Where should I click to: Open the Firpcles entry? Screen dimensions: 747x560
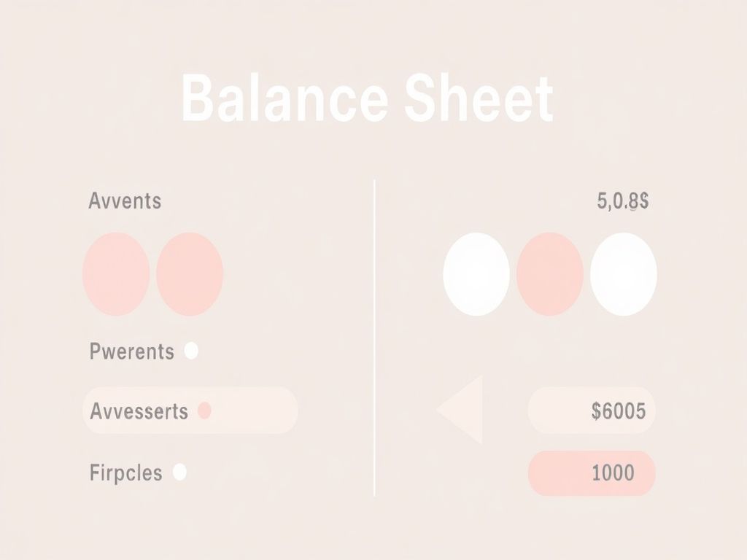pyautogui.click(x=126, y=472)
